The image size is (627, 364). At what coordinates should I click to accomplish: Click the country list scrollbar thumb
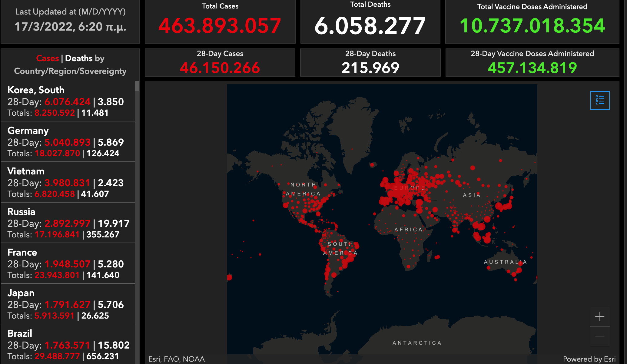137,86
